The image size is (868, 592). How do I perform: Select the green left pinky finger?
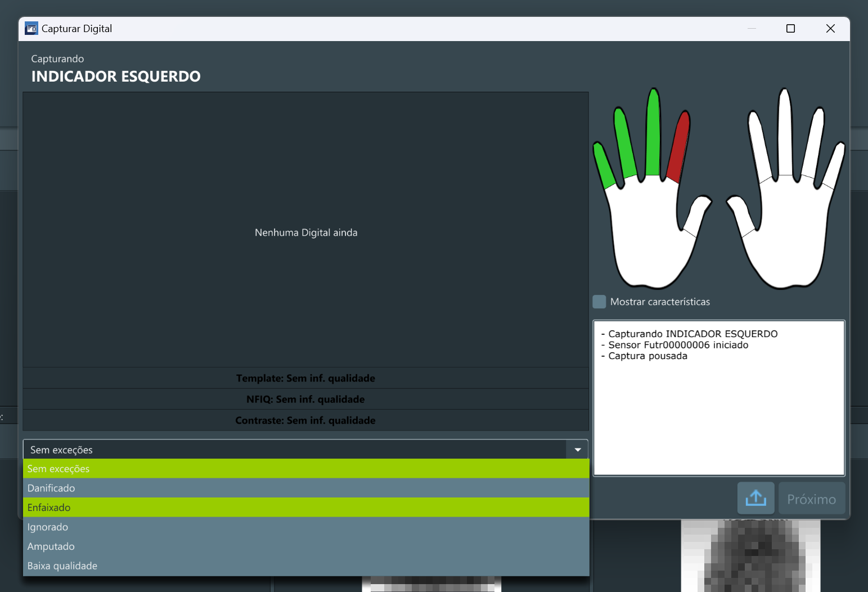605,165
